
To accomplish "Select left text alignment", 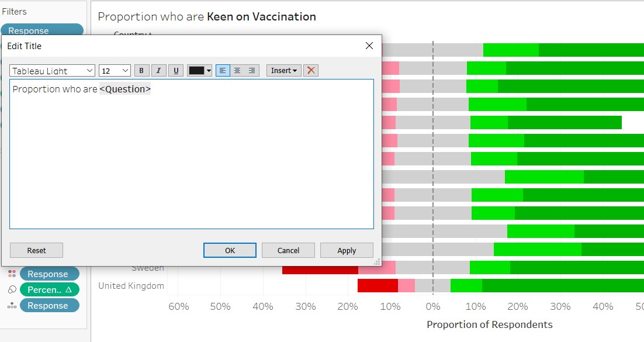I will 222,70.
